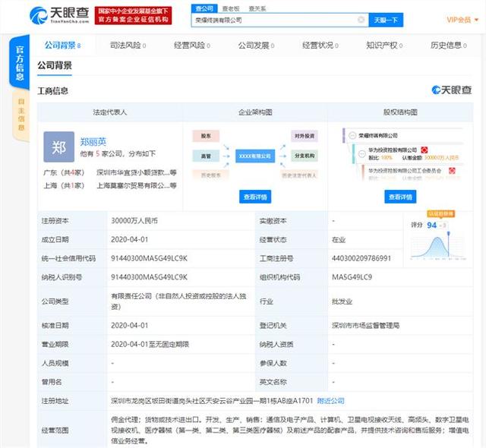Click the 郑 avatar tile
486x448 pixels.
[x=59, y=147]
